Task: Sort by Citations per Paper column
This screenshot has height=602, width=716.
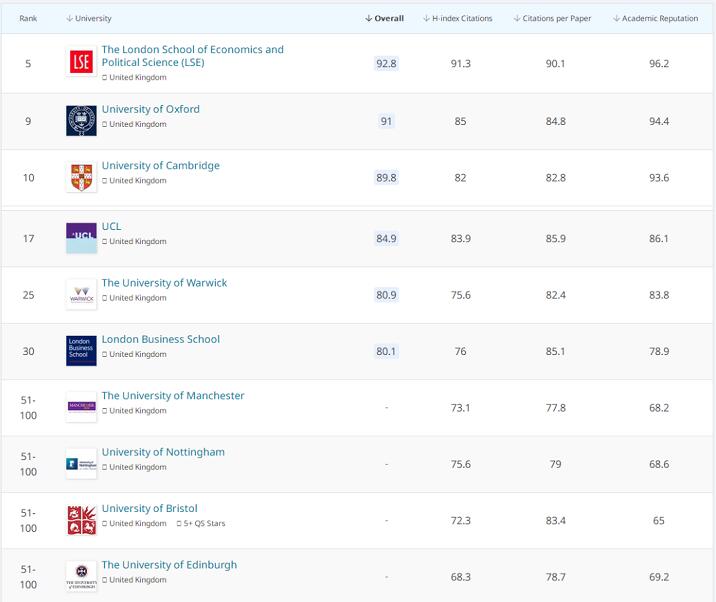Action: (551, 19)
